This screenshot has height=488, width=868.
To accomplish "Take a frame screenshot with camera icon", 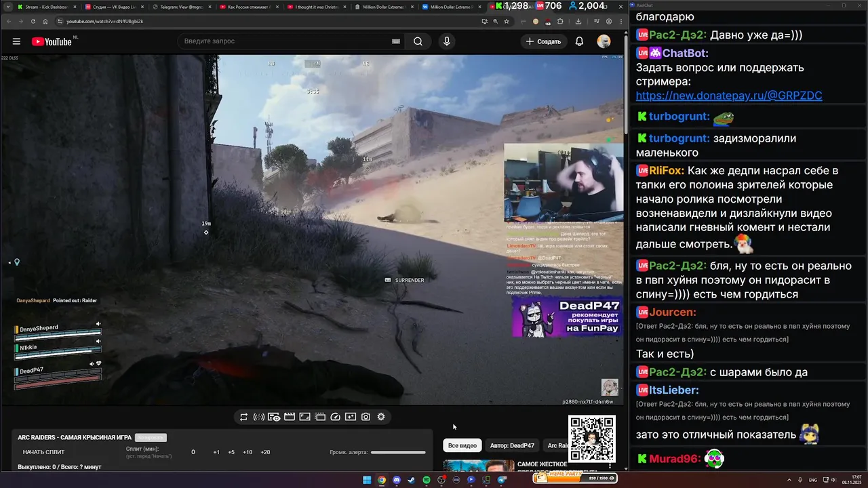I will tap(366, 417).
